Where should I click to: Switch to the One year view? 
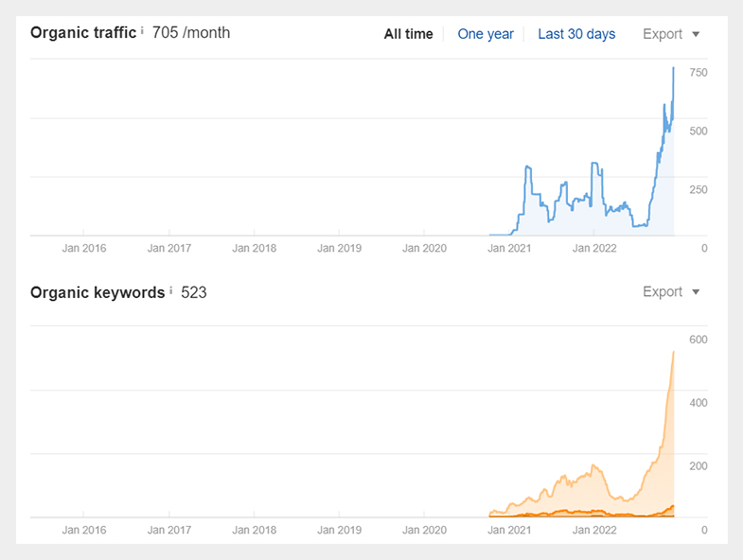click(486, 34)
